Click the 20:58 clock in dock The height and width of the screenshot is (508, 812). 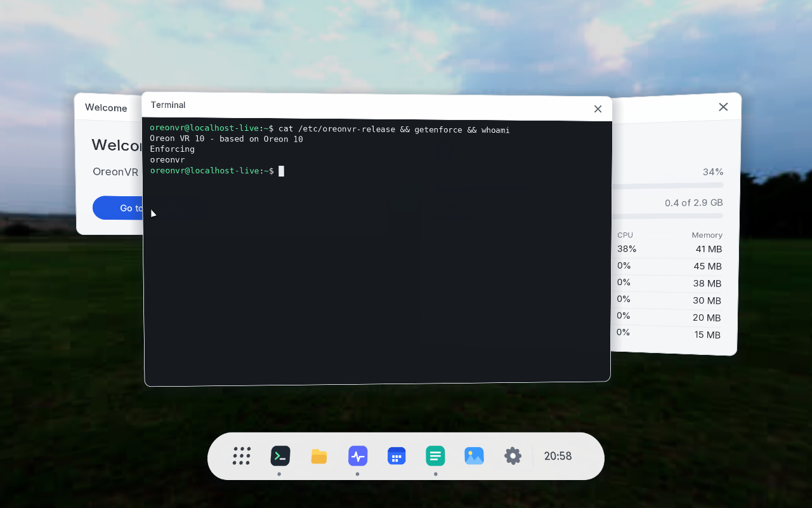coord(558,456)
